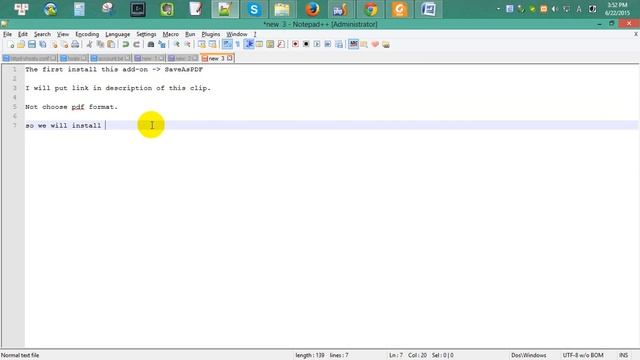Toggle the Indent Guide button

tap(249, 44)
